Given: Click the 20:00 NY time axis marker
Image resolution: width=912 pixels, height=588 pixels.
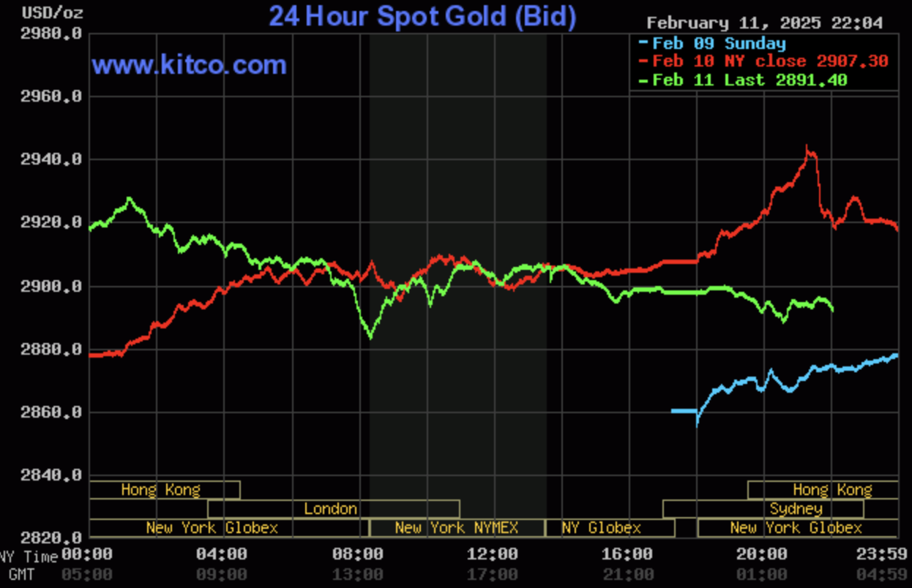Looking at the screenshot, I should (763, 555).
